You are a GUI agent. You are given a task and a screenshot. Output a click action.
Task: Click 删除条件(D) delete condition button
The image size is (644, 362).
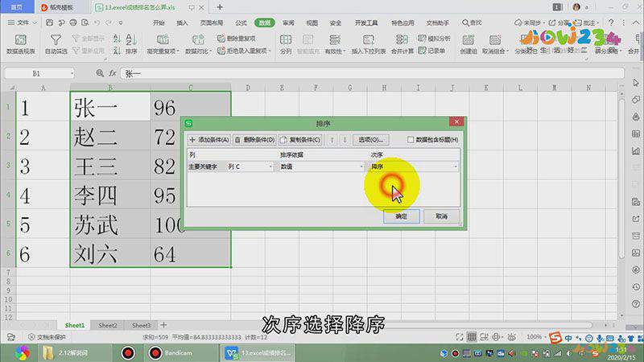[x=254, y=140]
